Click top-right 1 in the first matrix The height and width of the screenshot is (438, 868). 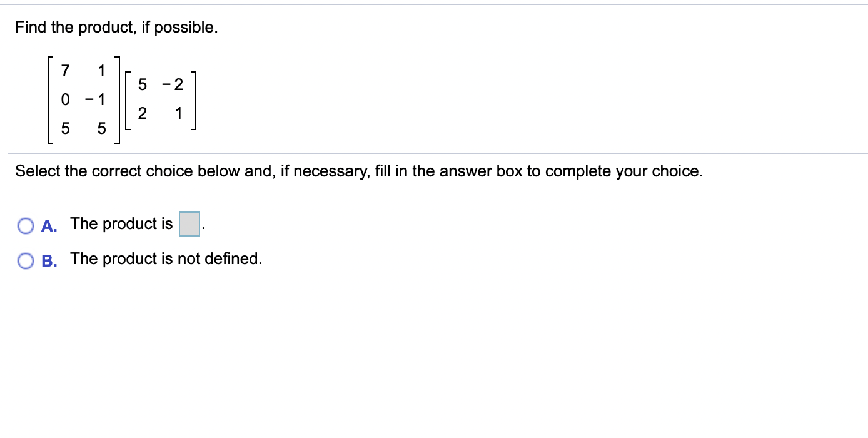tap(101, 69)
